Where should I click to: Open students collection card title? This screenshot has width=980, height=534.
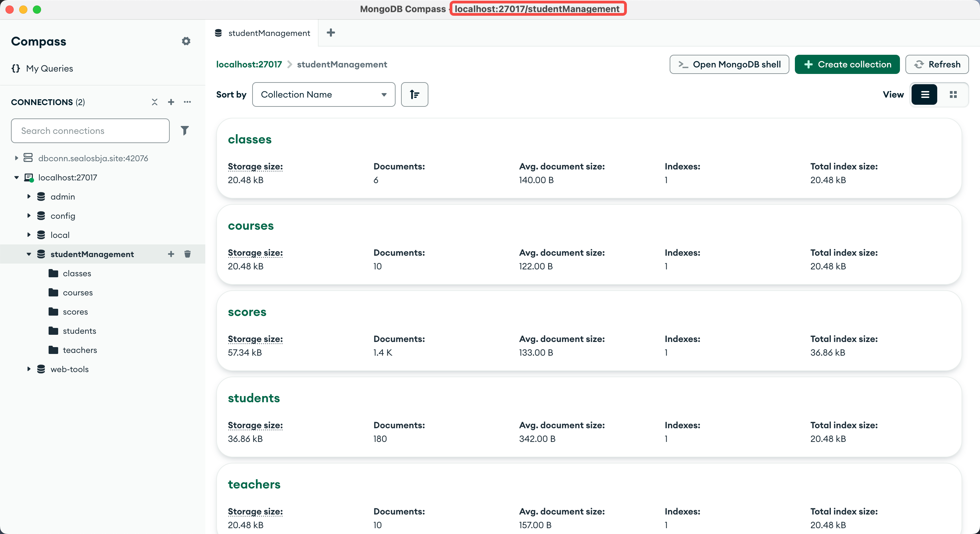tap(254, 398)
